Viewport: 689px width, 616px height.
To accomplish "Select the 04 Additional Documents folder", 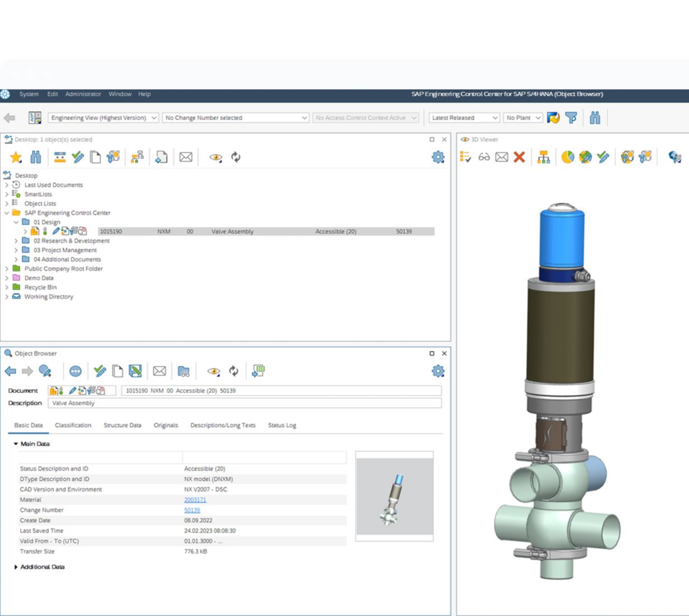I will coord(67,259).
